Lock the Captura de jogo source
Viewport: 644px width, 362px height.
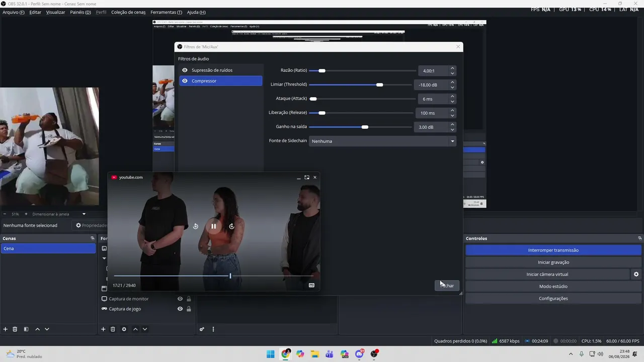coord(189,309)
